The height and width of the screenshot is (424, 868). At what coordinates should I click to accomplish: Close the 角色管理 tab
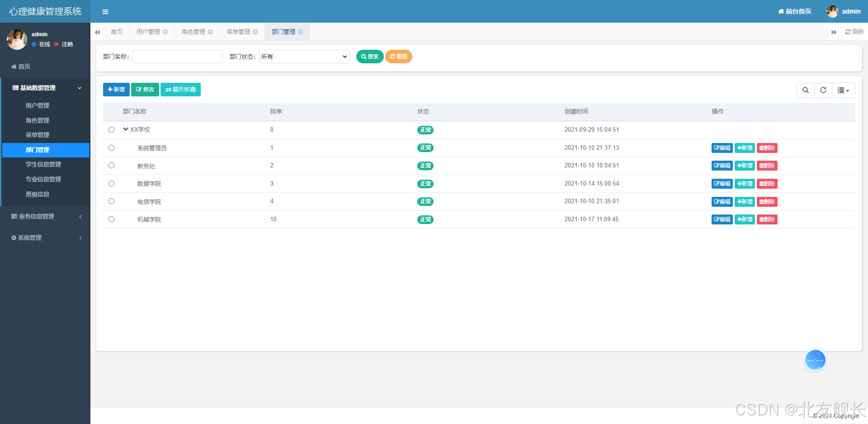click(210, 32)
